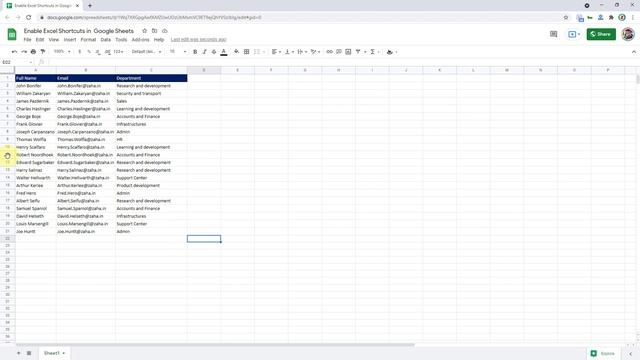
Task: Open the input tools toolbar icon
Action: (390, 52)
